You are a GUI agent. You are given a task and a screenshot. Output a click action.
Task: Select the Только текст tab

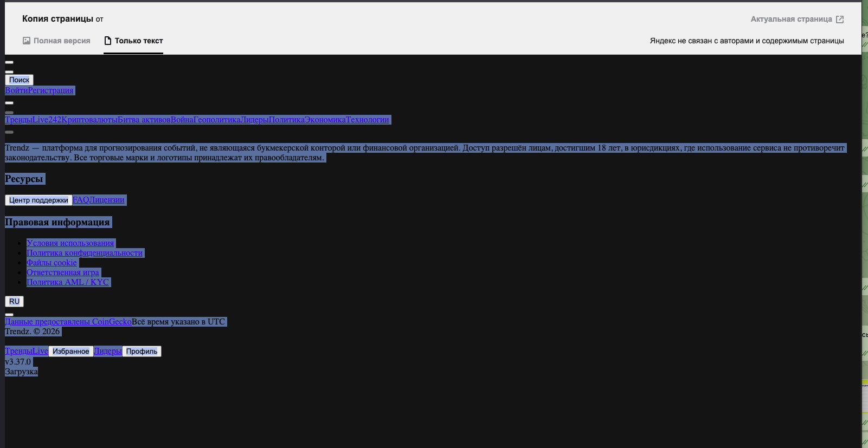click(x=133, y=41)
